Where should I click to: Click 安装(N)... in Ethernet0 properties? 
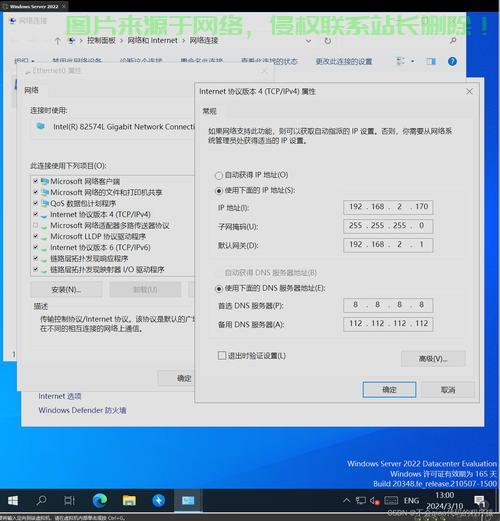point(66,290)
